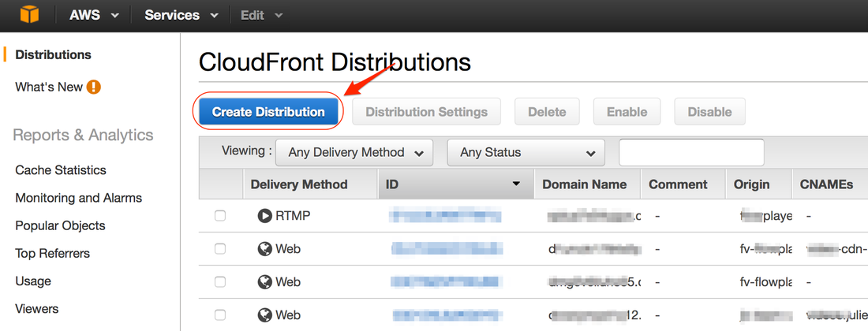This screenshot has width=868, height=331.
Task: Click the Delete button
Action: (x=547, y=112)
